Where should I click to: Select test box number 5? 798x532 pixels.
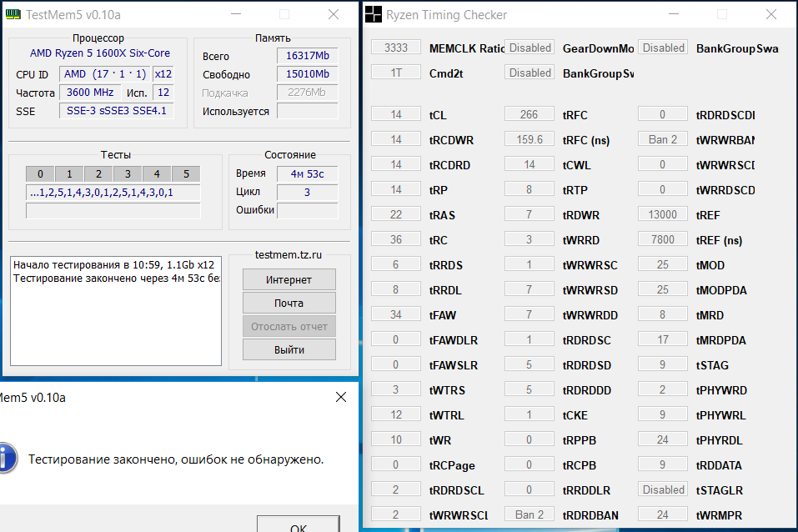click(186, 174)
